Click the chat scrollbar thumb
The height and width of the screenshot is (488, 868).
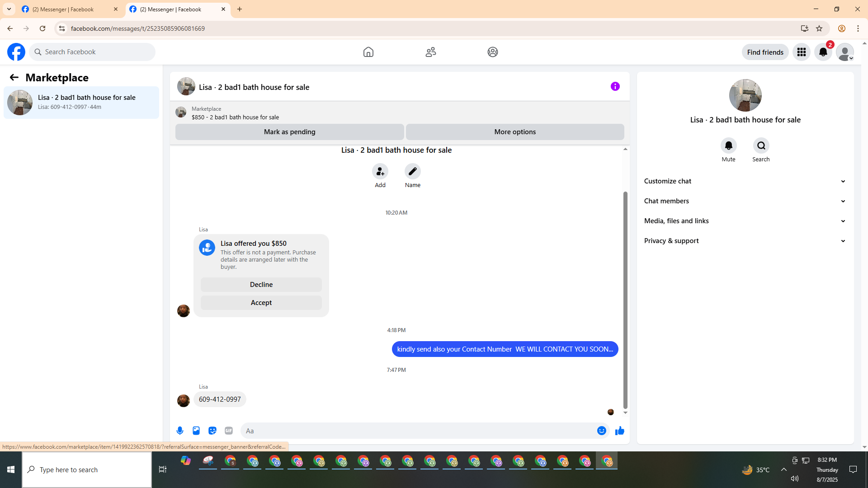click(x=625, y=300)
